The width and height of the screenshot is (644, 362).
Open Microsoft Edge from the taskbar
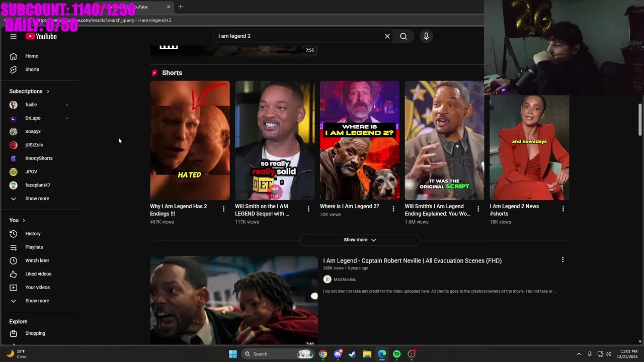tap(382, 354)
